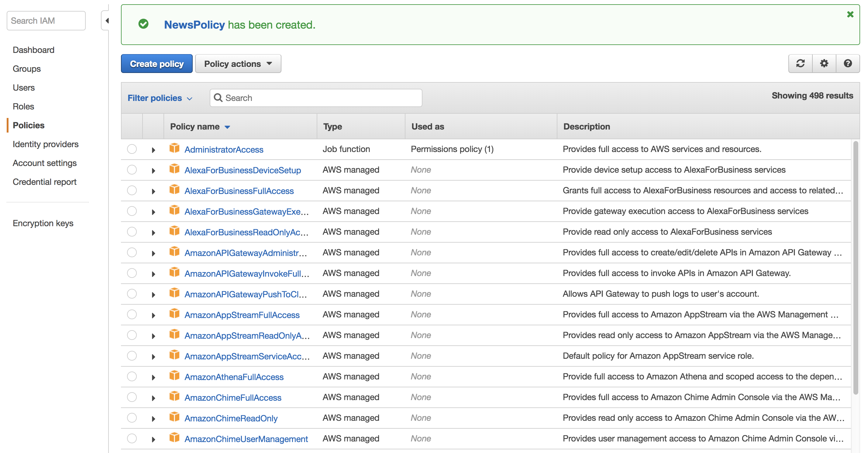
Task: Open the NewsPolicy link in the banner
Action: click(194, 25)
